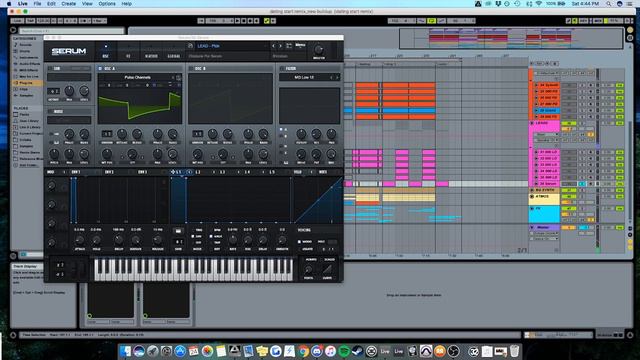Select the ENV 2 modulation tab
This screenshot has width=640, height=360.
click(109, 172)
